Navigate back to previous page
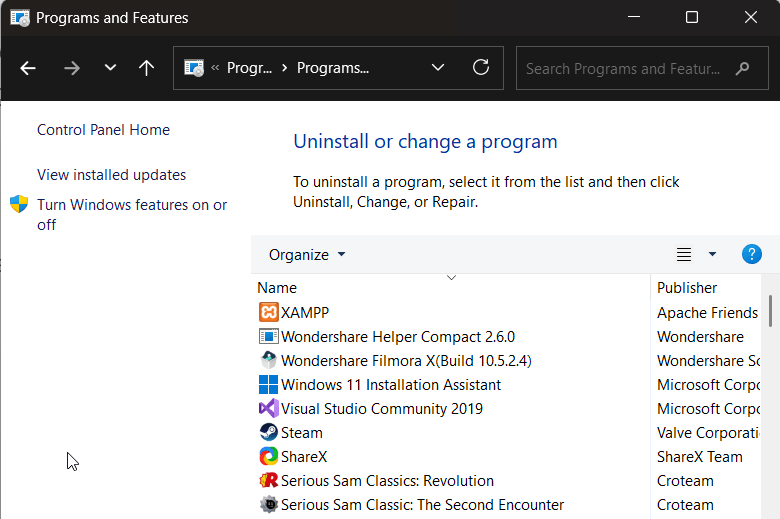 [x=28, y=68]
